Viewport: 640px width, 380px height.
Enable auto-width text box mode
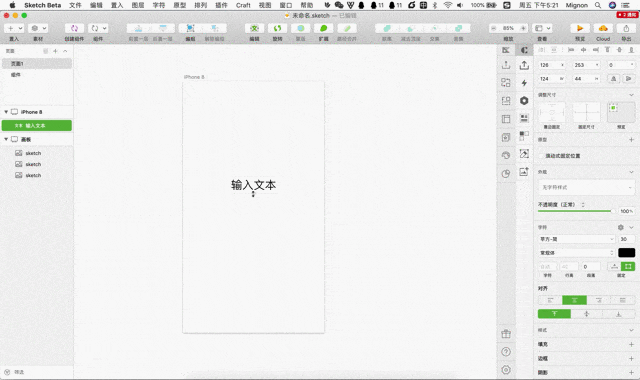tap(614, 267)
